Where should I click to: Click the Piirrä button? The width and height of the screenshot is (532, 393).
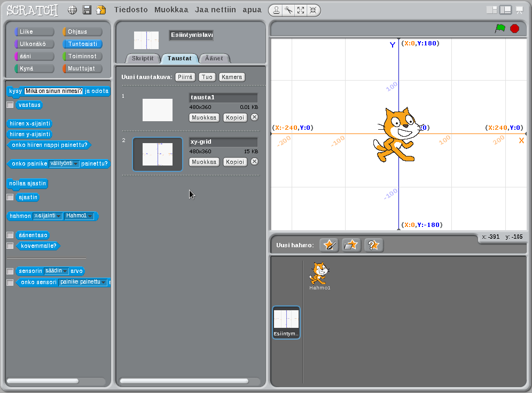[x=185, y=77]
